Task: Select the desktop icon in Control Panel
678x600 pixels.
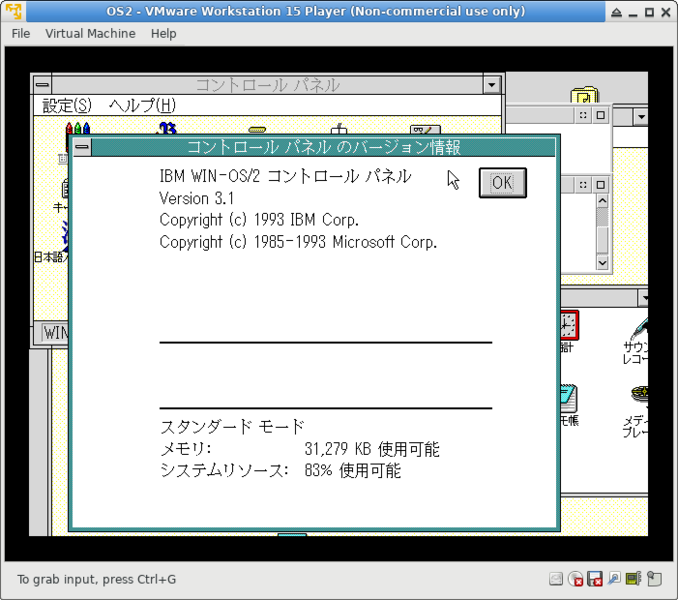Action: click(425, 129)
